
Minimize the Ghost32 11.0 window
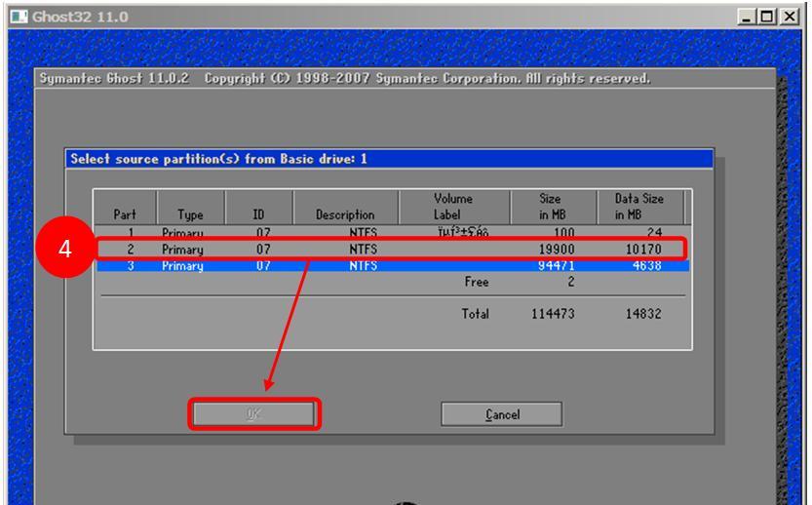coord(747,18)
